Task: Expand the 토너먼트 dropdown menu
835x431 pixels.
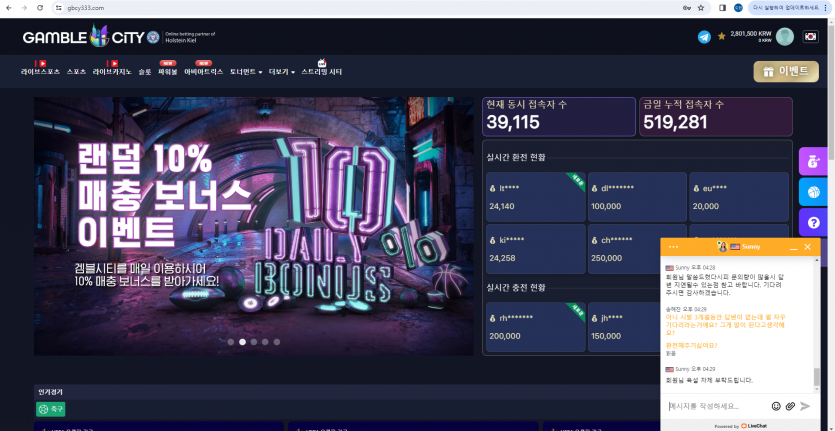Action: point(245,72)
